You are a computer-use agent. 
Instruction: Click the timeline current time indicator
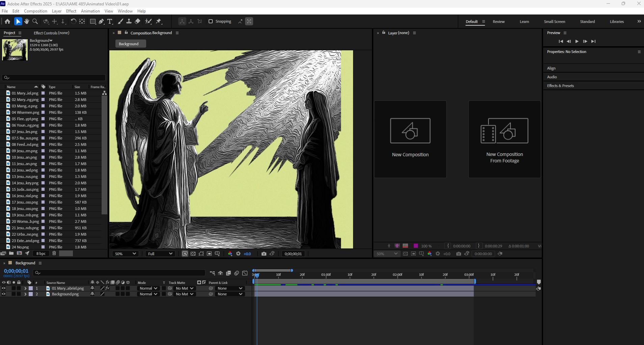point(257,275)
